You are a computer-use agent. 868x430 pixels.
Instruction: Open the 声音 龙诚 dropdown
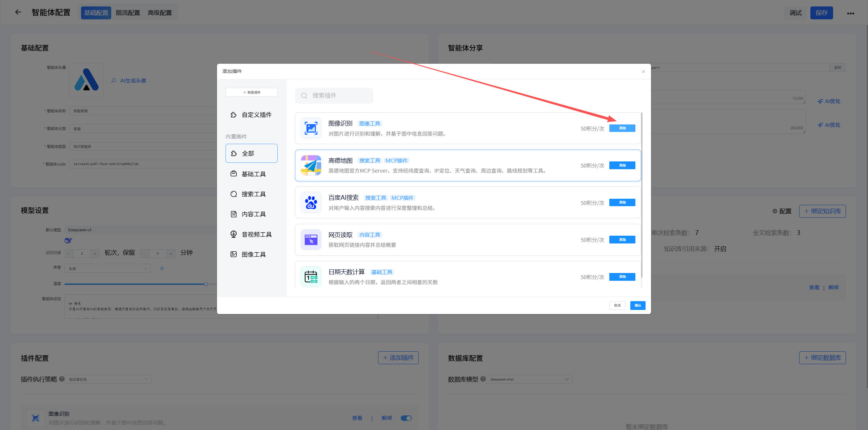[108, 269]
